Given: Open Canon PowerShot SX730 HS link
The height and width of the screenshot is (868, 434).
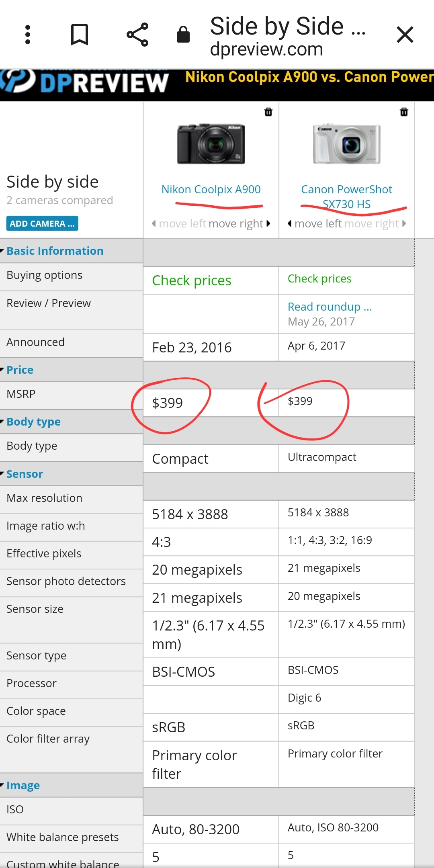Looking at the screenshot, I should point(346,197).
